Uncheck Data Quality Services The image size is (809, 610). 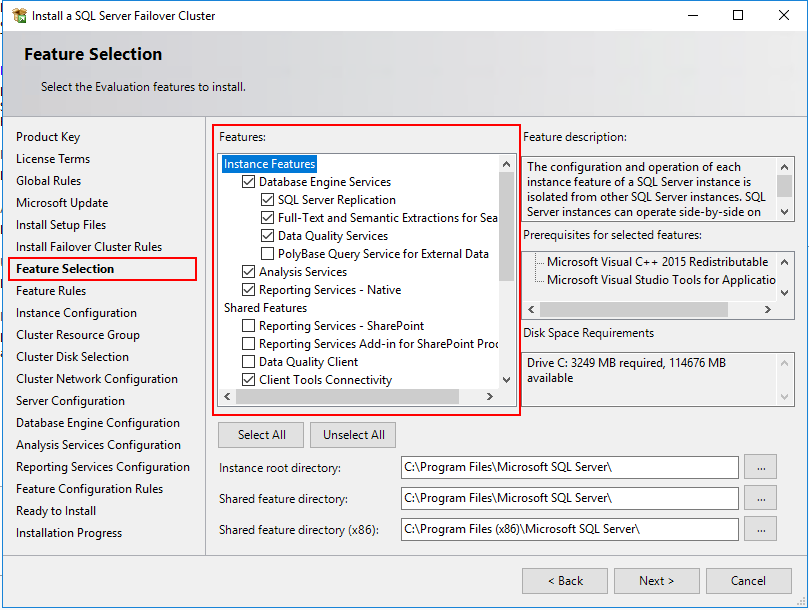click(267, 236)
